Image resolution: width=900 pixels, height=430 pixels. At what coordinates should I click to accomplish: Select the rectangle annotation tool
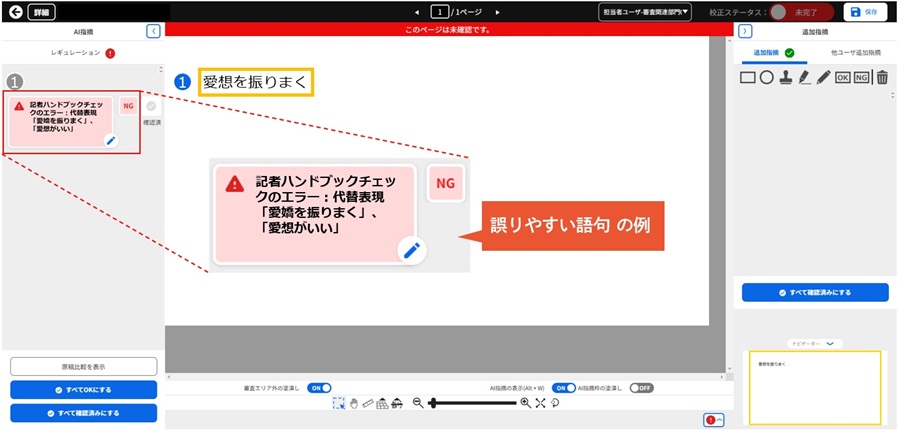pos(748,77)
